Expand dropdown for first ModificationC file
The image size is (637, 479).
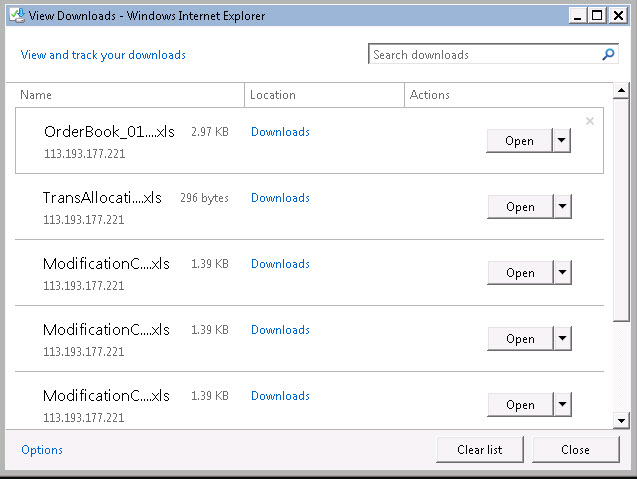[562, 273]
